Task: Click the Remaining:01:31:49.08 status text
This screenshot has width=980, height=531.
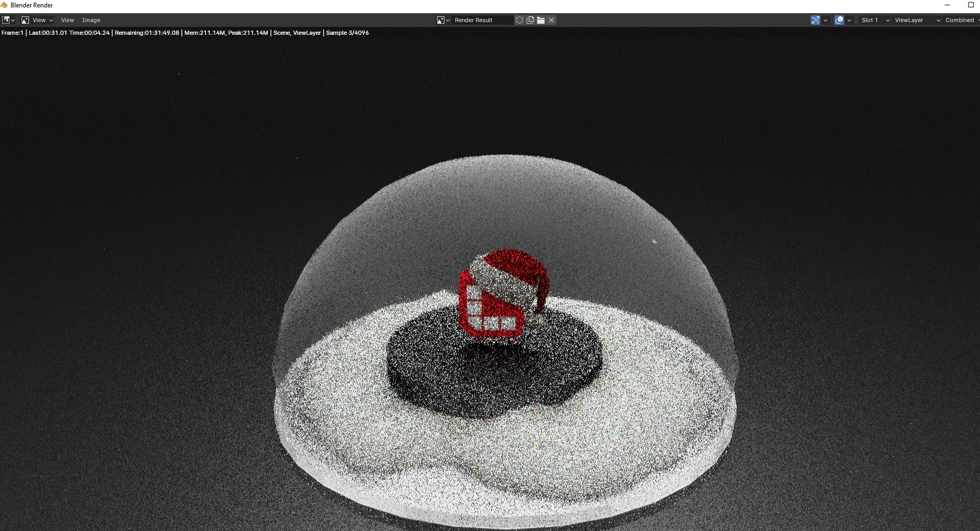Action: coord(147,33)
